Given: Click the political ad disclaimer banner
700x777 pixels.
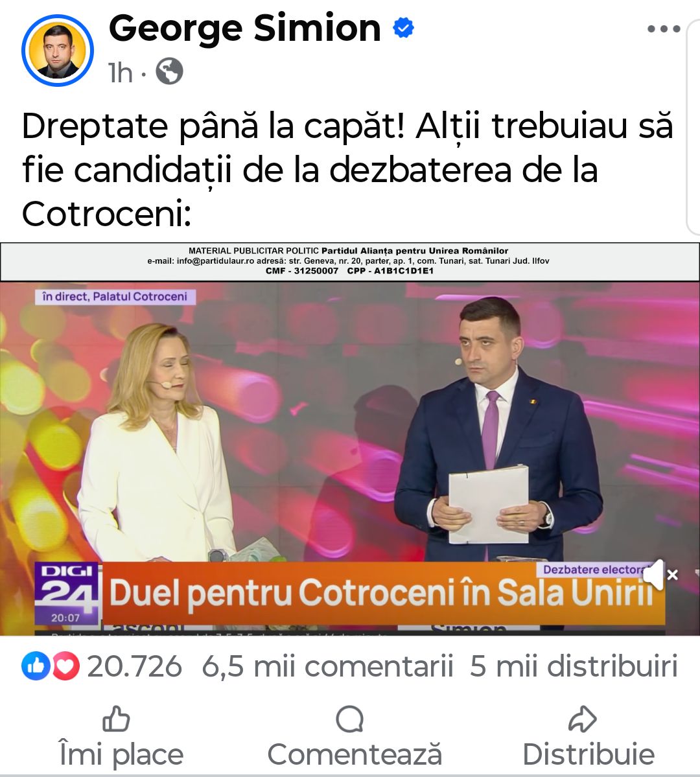Looking at the screenshot, I should pyautogui.click(x=350, y=262).
